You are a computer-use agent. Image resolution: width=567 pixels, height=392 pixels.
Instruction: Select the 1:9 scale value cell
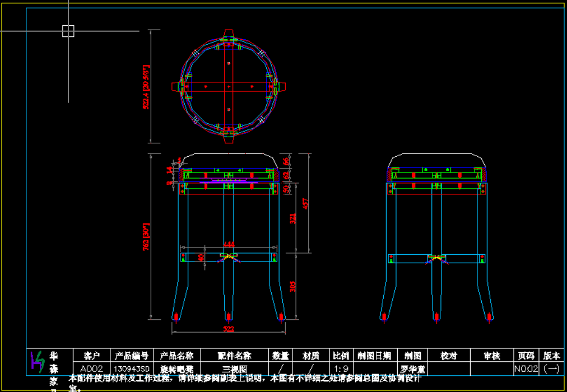(341, 369)
